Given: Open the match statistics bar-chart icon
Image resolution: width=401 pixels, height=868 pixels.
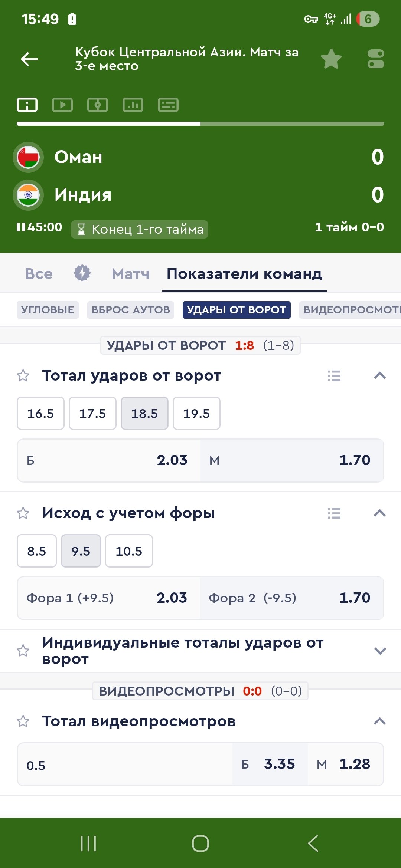Looking at the screenshot, I should [133, 105].
